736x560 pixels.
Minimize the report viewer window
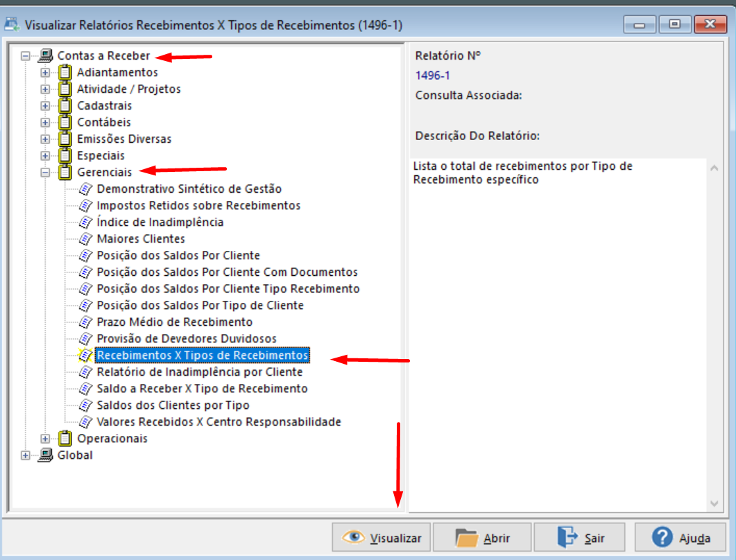tap(640, 24)
